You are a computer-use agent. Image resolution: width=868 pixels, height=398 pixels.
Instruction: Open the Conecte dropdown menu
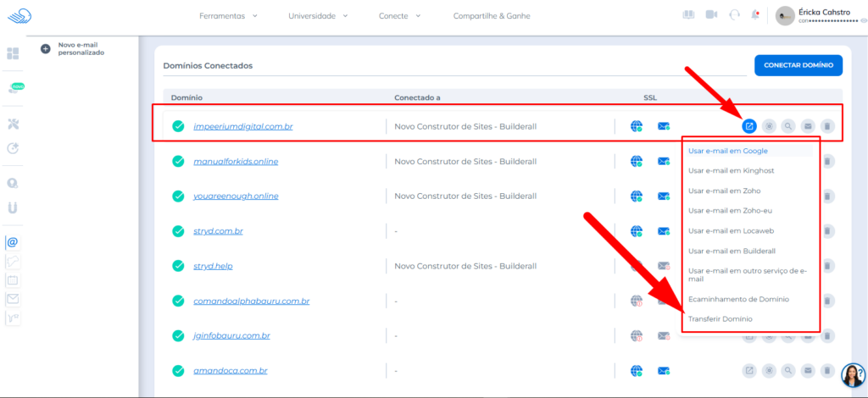click(400, 16)
